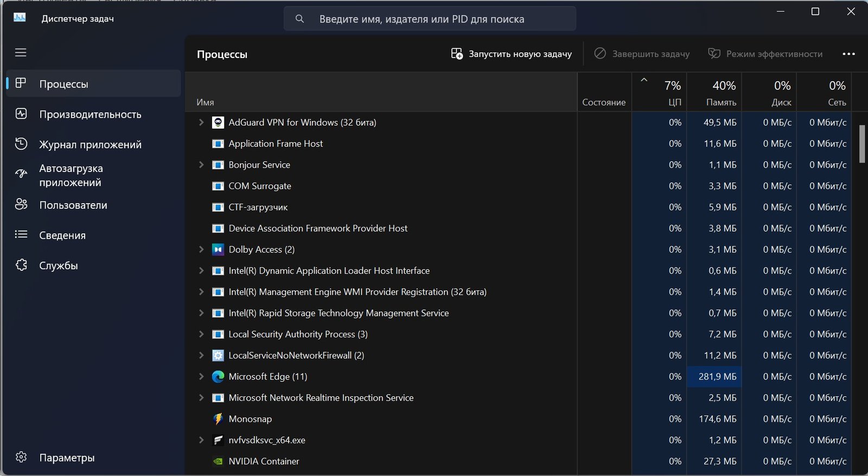868x476 pixels.
Task: Open the hamburger navigation menu
Action: 21,53
